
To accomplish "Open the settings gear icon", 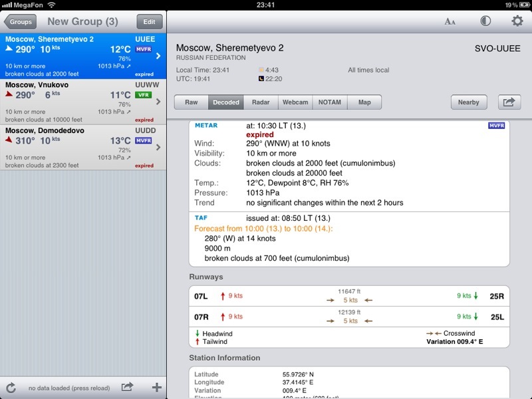I will 517,21.
